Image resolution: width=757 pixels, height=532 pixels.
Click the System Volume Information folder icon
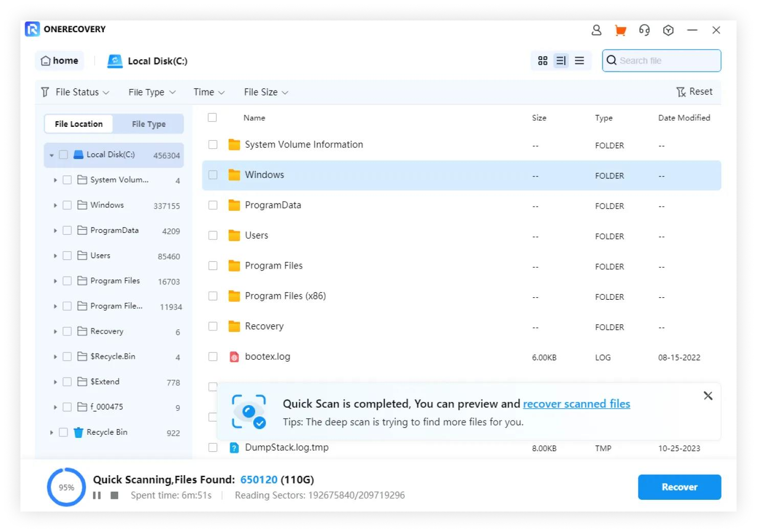tap(234, 145)
